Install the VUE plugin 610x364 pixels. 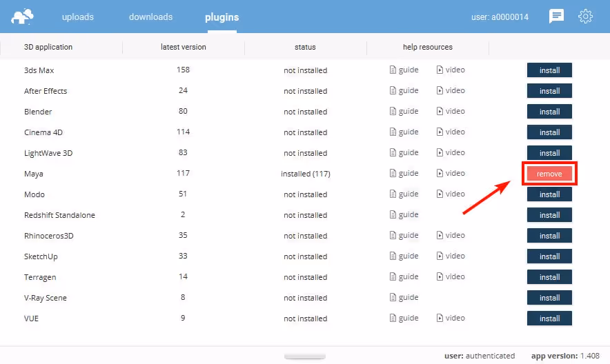tap(549, 318)
